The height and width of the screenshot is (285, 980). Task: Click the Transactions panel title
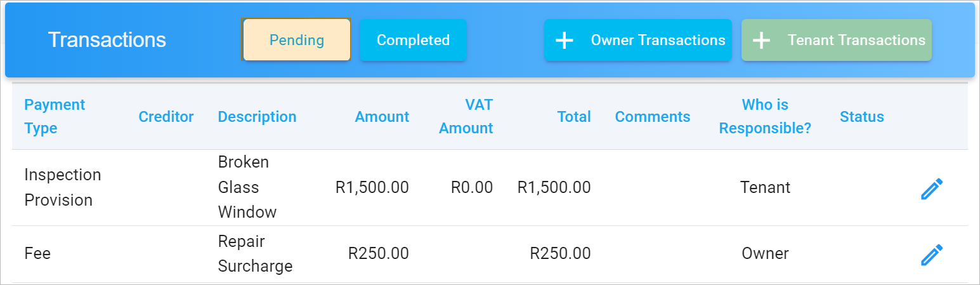coord(107,40)
